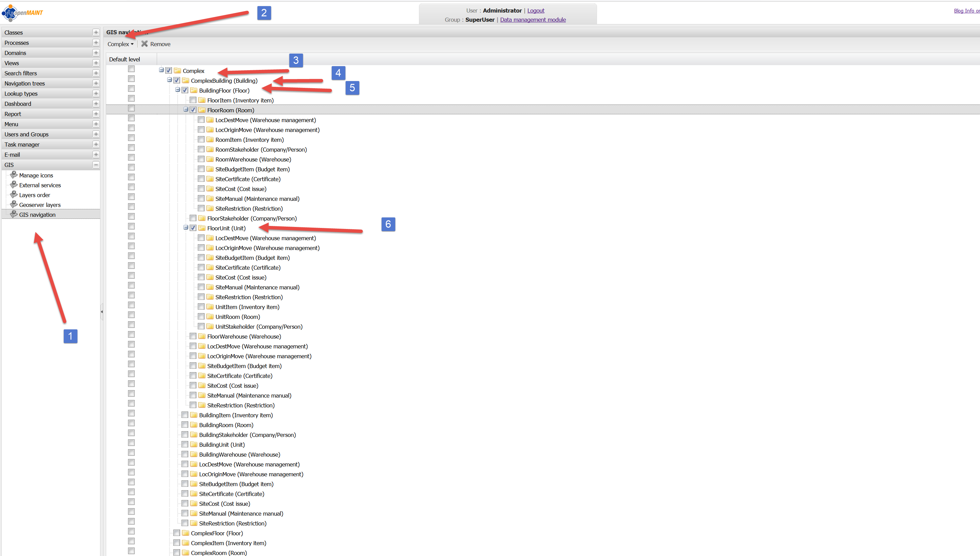
Task: Click Default level box on Complex row
Action: [131, 69]
